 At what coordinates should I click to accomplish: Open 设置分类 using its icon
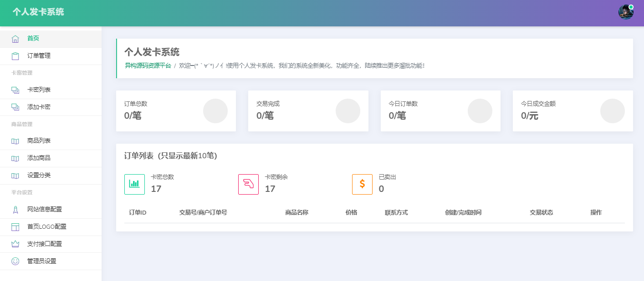(16, 176)
